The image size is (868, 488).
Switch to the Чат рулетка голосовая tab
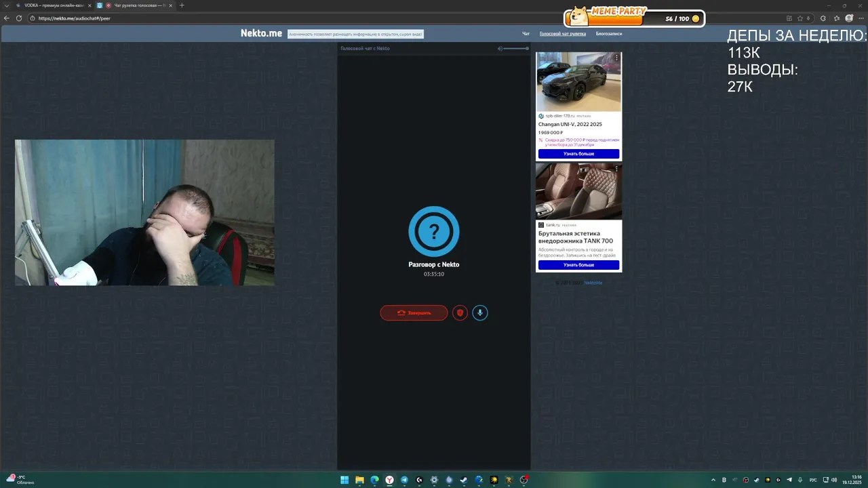pos(134,5)
